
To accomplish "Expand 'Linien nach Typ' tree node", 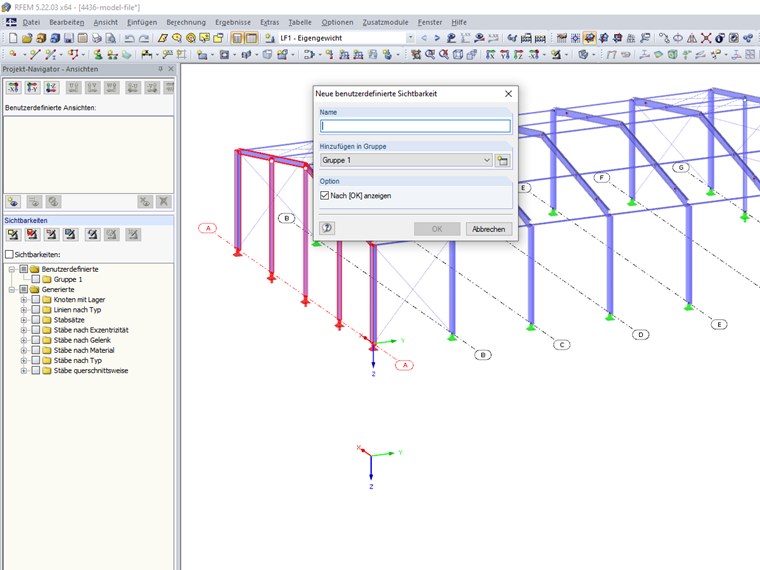I will 23,310.
